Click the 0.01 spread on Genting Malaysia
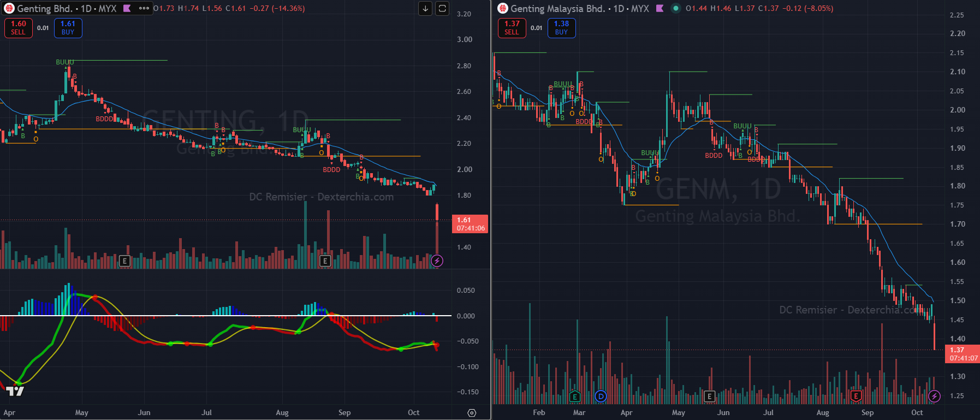980x420 pixels. (537, 28)
